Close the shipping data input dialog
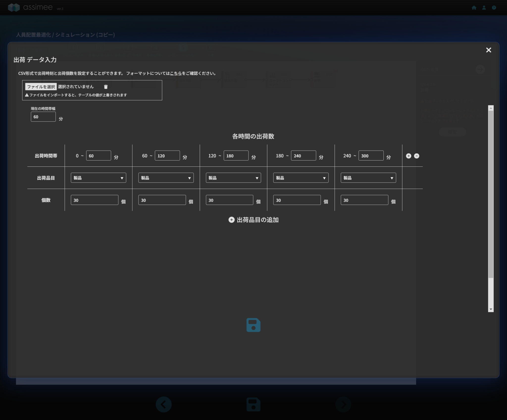507x420 pixels. [x=488, y=50]
